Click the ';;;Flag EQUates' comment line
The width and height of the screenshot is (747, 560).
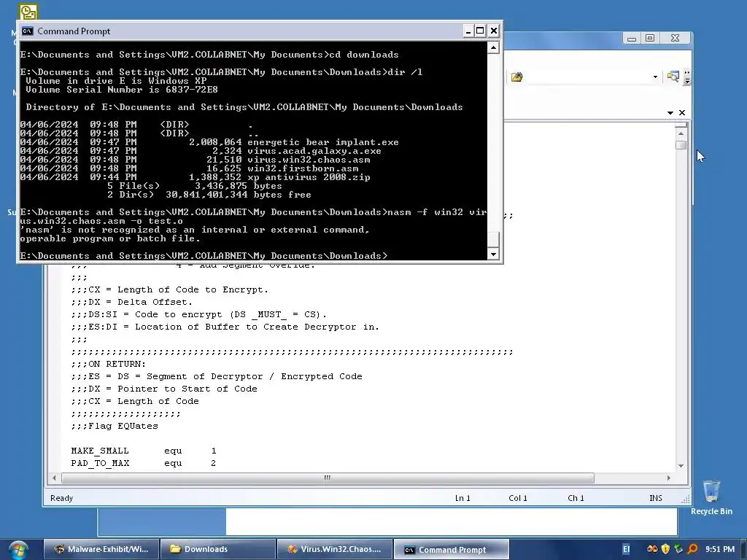point(115,426)
